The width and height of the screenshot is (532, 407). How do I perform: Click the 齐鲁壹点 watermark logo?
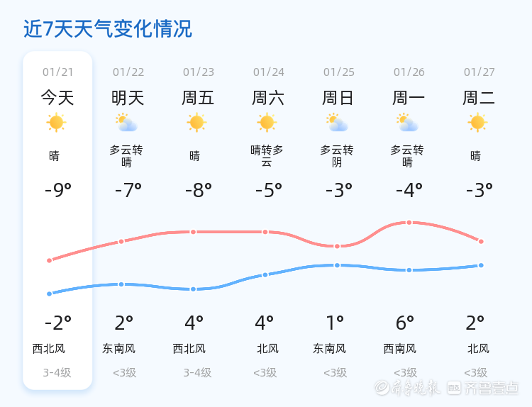pos(492,387)
